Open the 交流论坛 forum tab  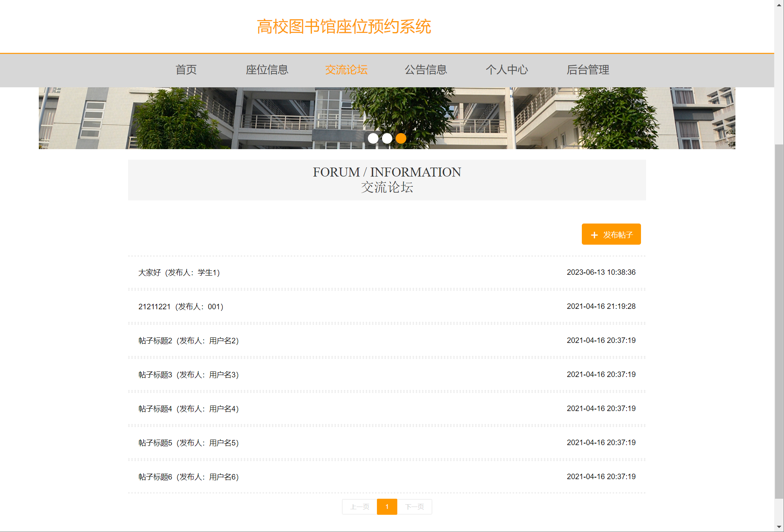(346, 70)
